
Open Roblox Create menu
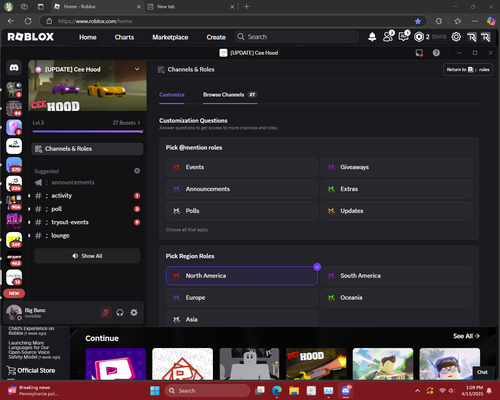pyautogui.click(x=216, y=37)
